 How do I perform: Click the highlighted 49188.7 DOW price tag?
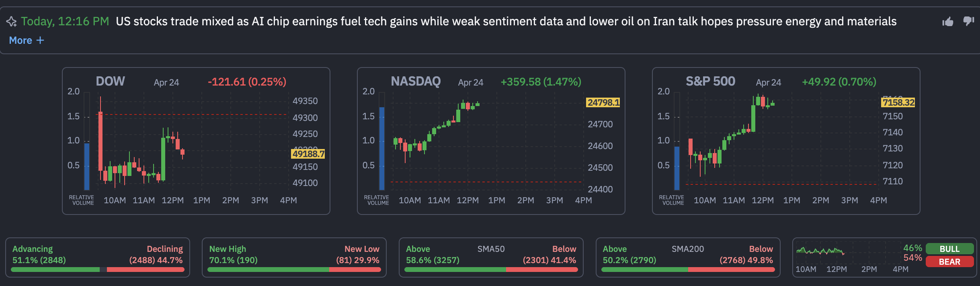(x=308, y=153)
